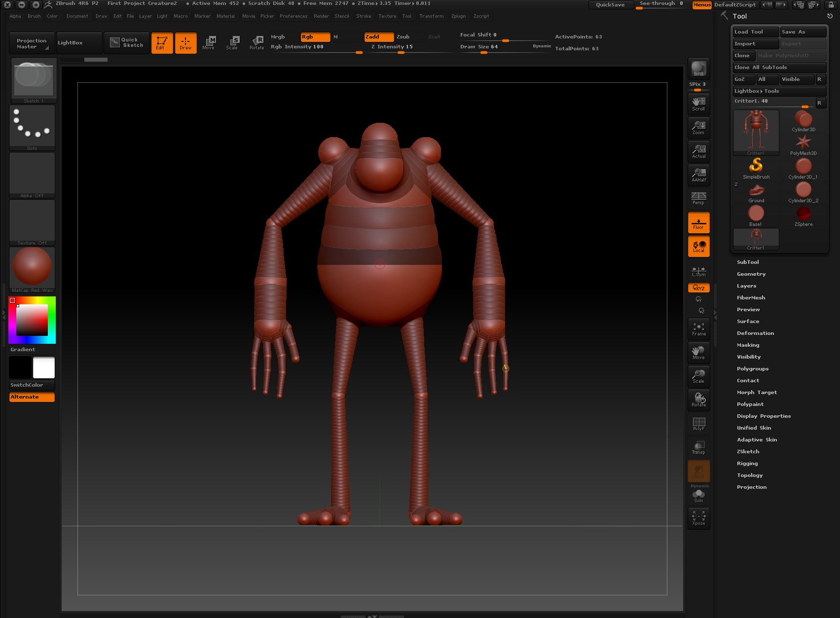The width and height of the screenshot is (840, 618).
Task: Click the Frame view icon
Action: [698, 329]
